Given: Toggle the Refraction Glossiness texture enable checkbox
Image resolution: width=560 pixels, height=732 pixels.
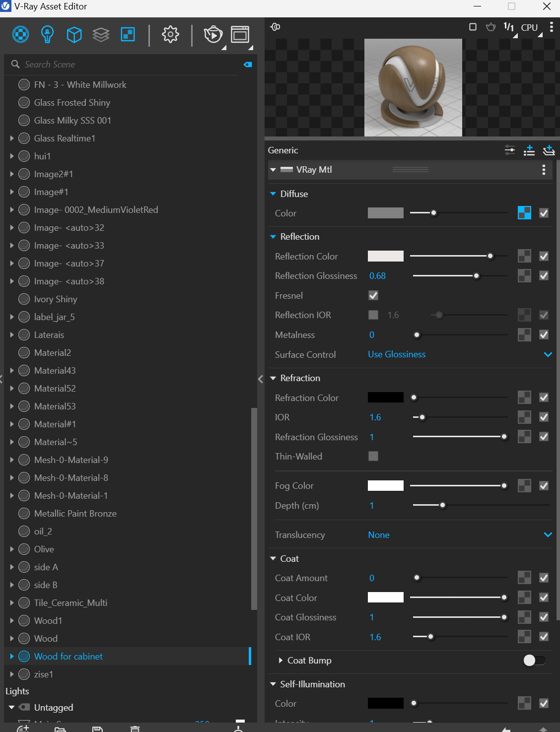Looking at the screenshot, I should click(544, 437).
